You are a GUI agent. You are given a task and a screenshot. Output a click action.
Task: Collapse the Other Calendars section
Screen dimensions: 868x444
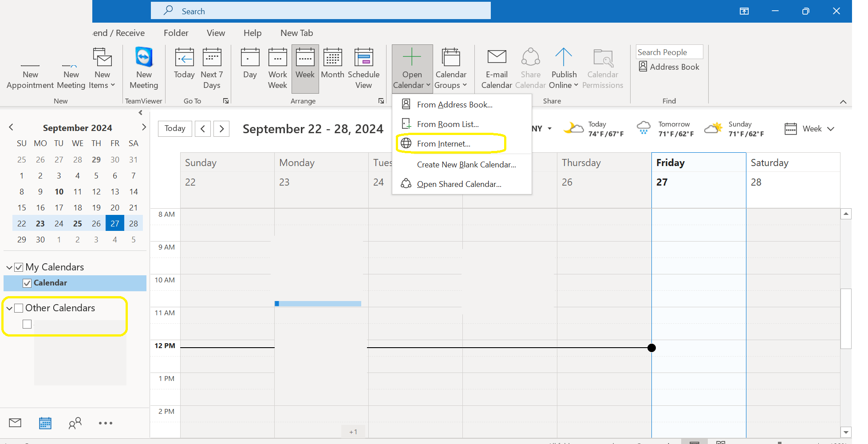9,307
